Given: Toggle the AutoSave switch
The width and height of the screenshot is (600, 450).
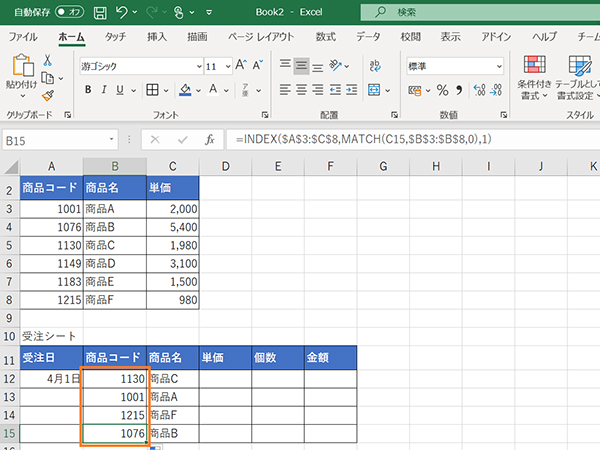Looking at the screenshot, I should click(69, 12).
